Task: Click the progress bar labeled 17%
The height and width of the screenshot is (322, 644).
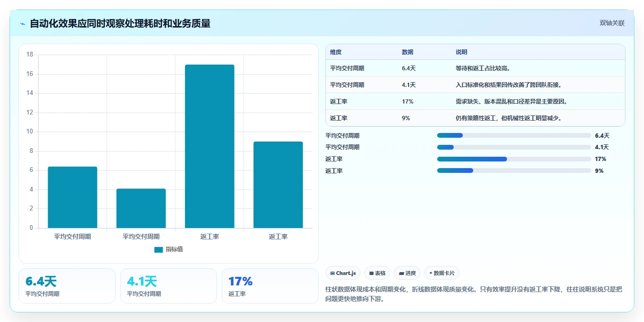Action: [x=514, y=159]
